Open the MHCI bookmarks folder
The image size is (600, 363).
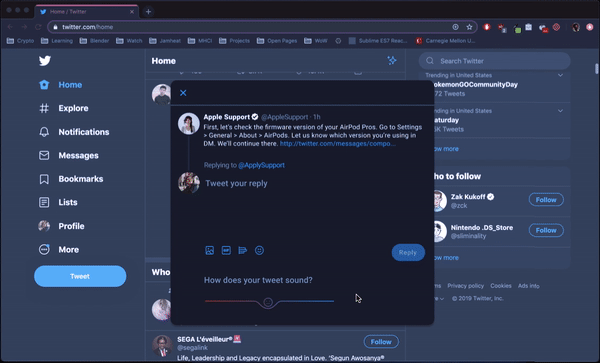coord(200,41)
